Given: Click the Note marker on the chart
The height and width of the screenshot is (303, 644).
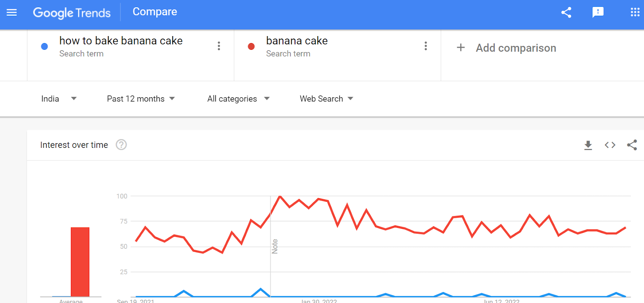Looking at the screenshot, I should pos(275,246).
